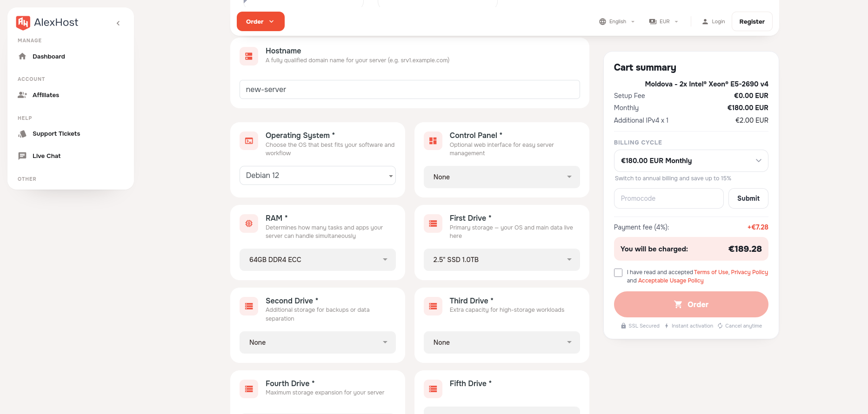Click the Moldova Xeon E5-2690 v4 product title

pyautogui.click(x=707, y=84)
